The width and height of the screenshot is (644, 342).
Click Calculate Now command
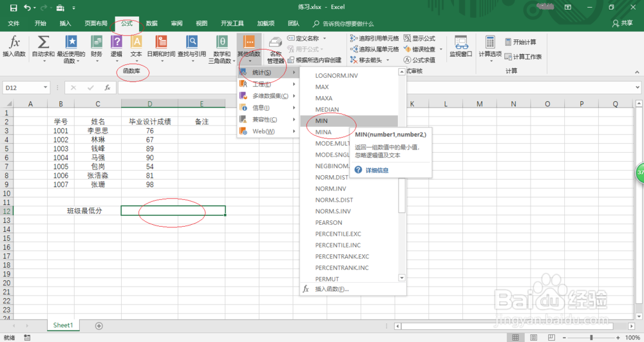520,42
